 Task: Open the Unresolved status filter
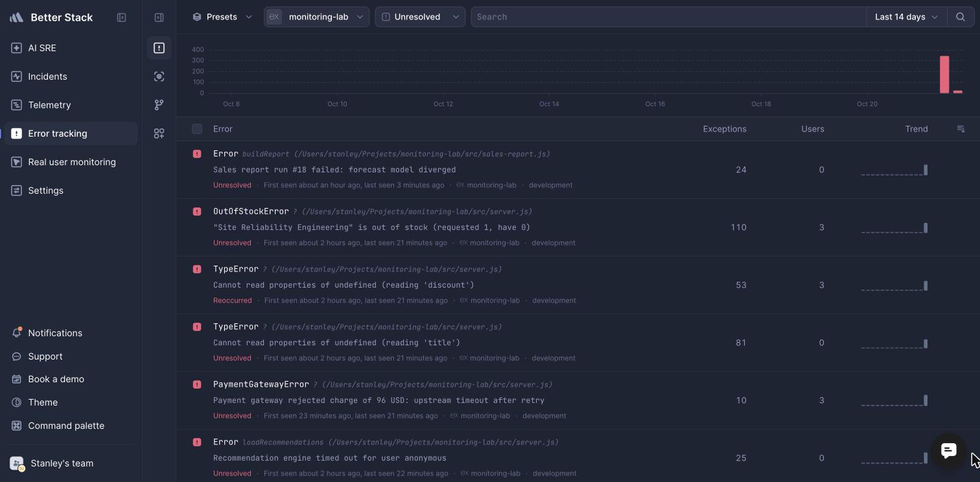point(420,17)
